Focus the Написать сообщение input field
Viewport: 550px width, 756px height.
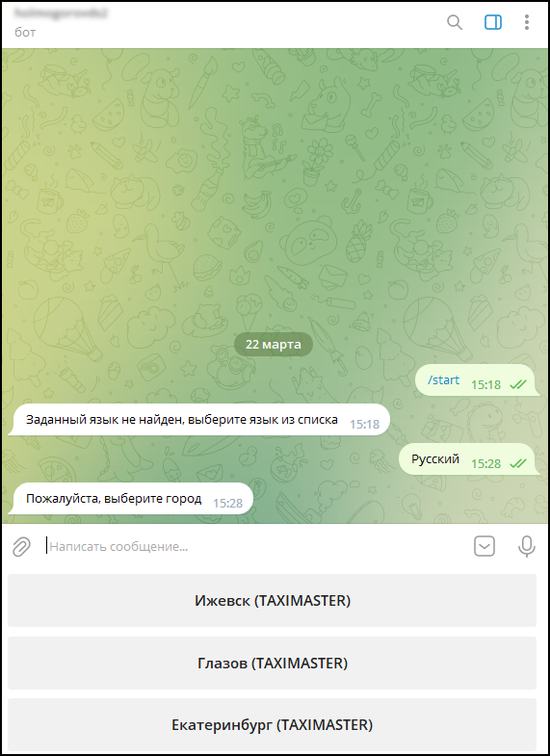255,547
